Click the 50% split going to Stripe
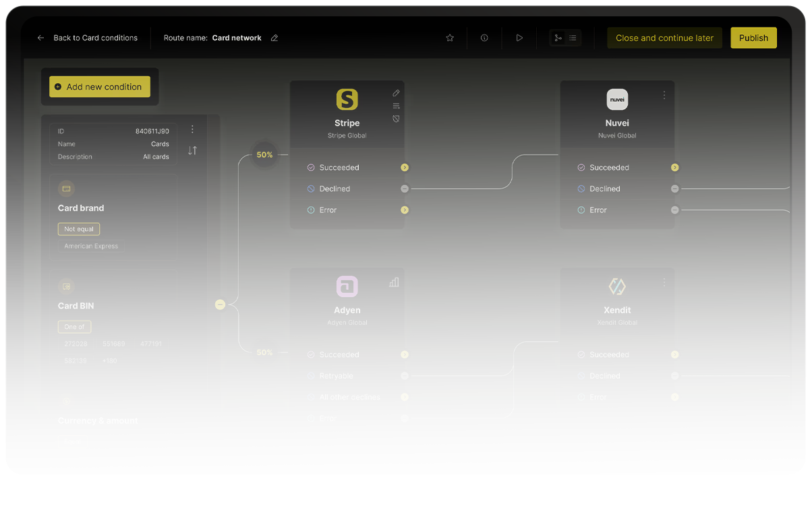This screenshot has height=529, width=812. (x=264, y=155)
